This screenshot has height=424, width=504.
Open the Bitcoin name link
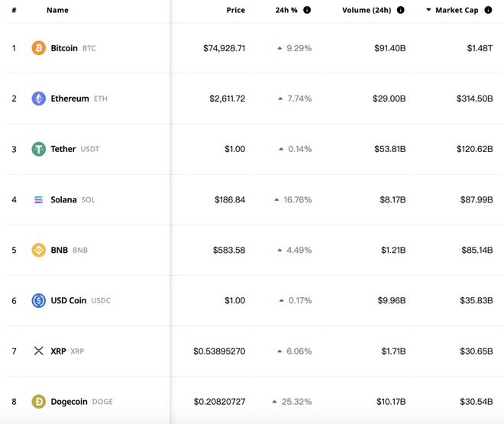coord(64,48)
